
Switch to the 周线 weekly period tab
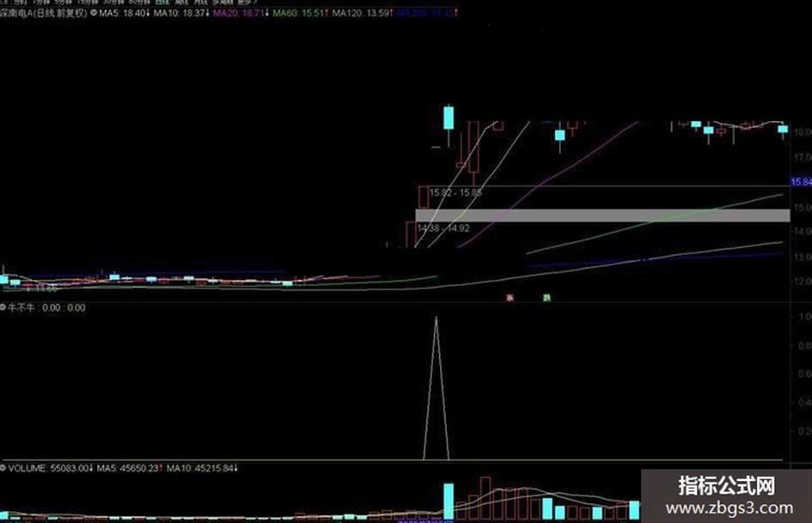[181, 2]
